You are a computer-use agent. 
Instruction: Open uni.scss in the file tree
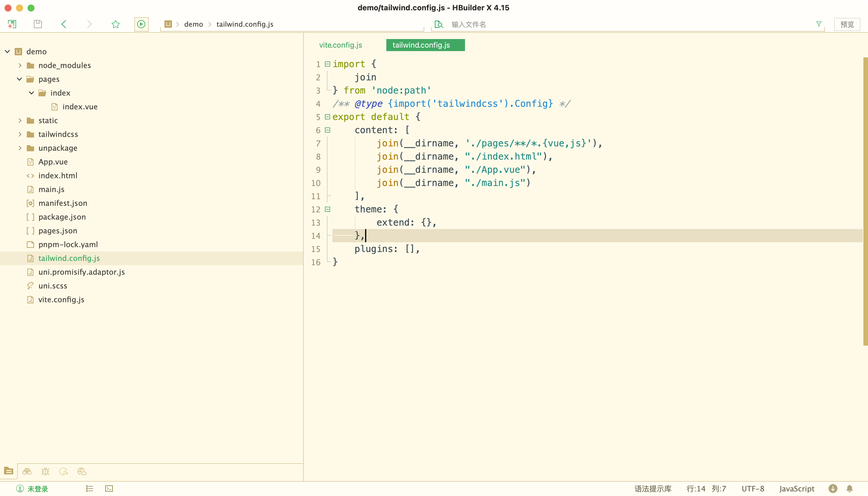coord(53,286)
